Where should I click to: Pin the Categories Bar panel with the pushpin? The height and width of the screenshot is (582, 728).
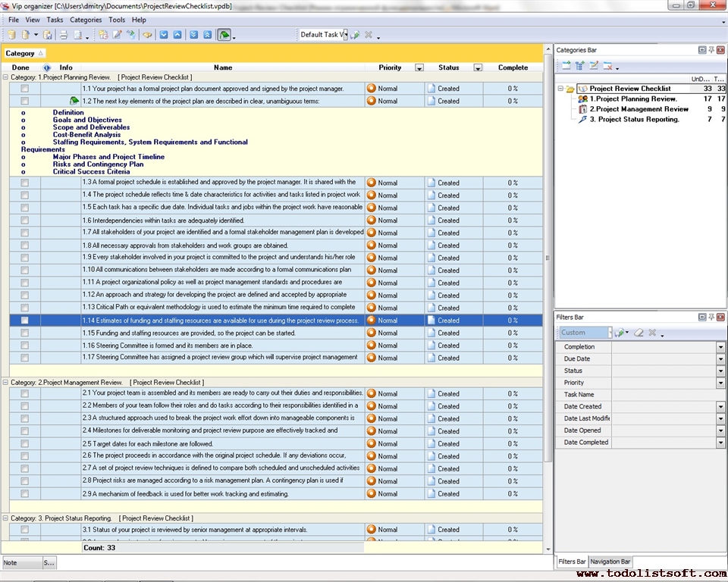pyautogui.click(x=711, y=50)
